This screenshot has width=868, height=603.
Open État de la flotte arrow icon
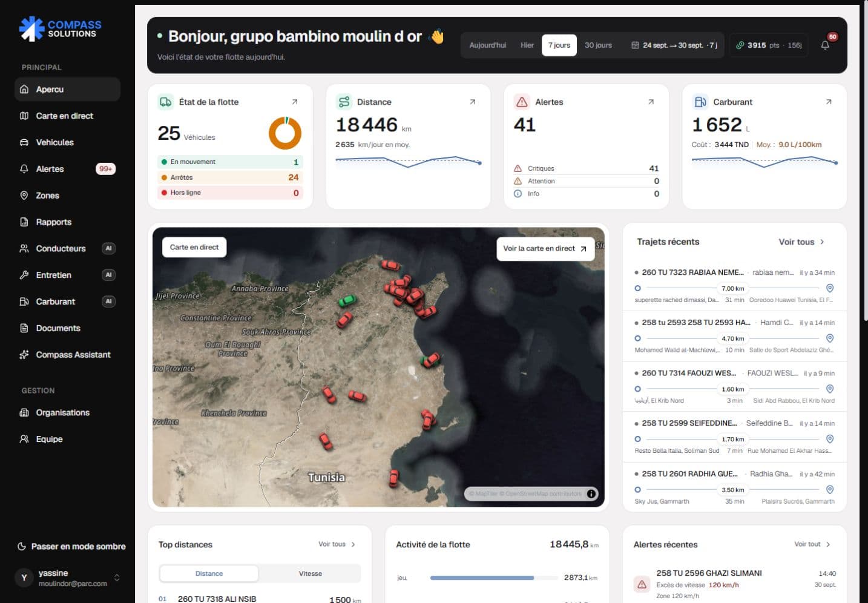pos(295,102)
